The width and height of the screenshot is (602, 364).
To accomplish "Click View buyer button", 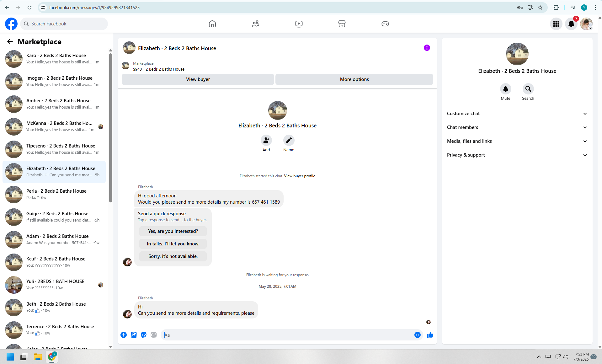I will [198, 79].
